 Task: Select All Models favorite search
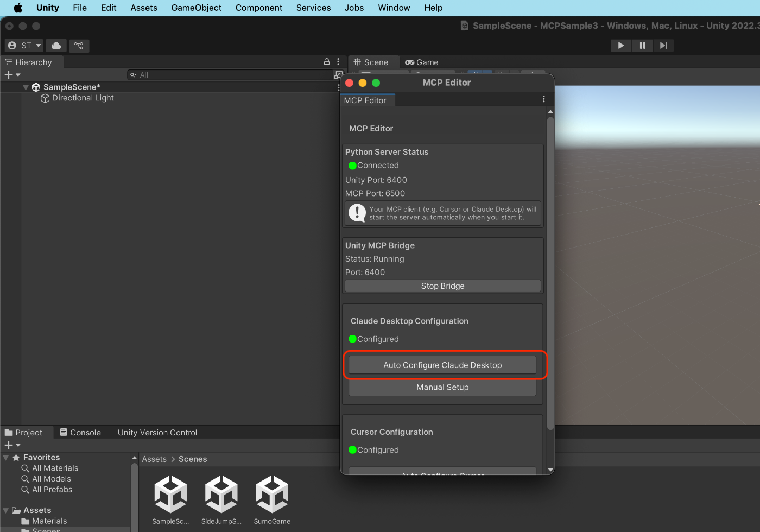click(x=52, y=479)
